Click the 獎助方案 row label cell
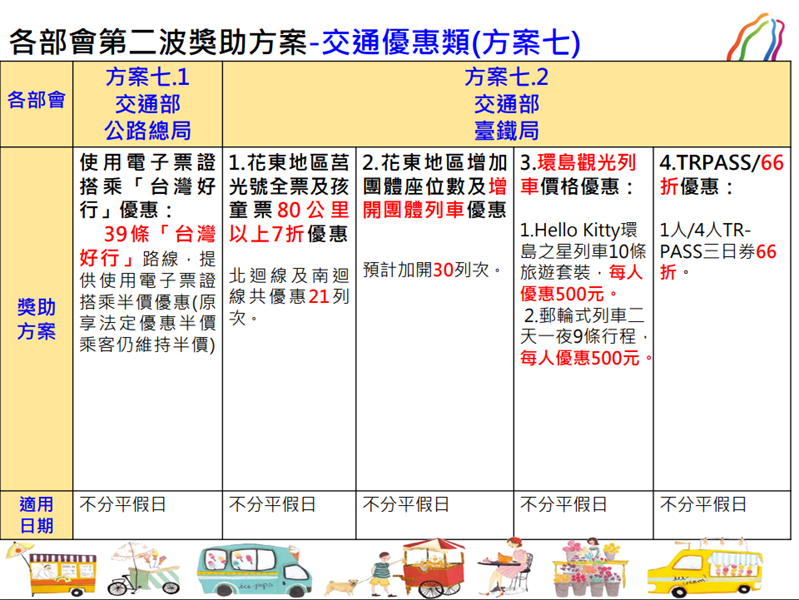Viewport: 799px width, 600px height. click(37, 320)
